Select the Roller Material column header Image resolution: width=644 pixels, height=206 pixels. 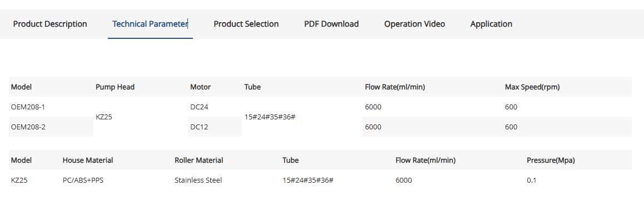(x=199, y=160)
